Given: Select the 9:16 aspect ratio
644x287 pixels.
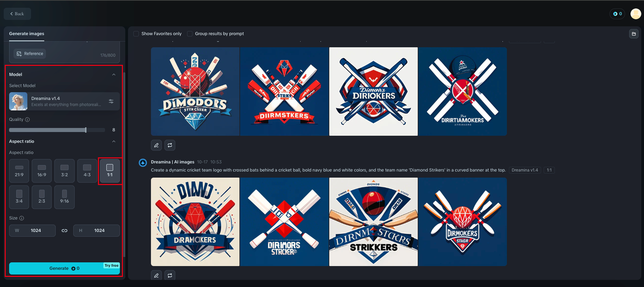Looking at the screenshot, I should click(64, 197).
